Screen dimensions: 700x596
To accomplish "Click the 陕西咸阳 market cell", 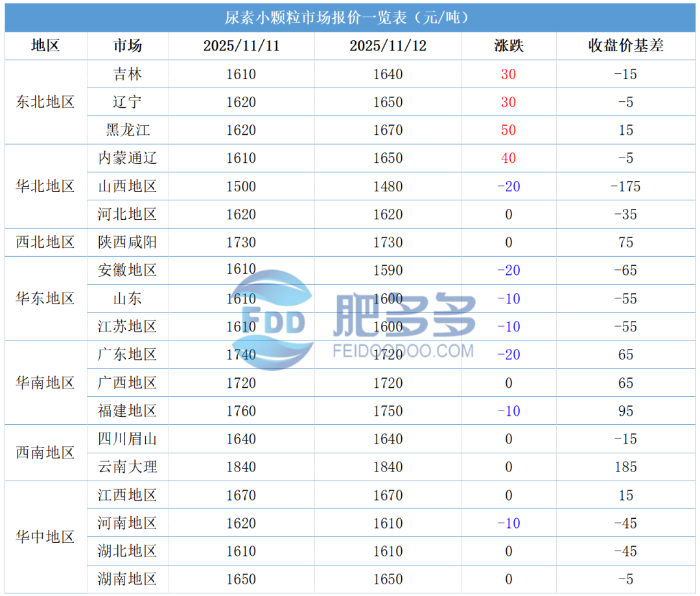I will point(128,242).
